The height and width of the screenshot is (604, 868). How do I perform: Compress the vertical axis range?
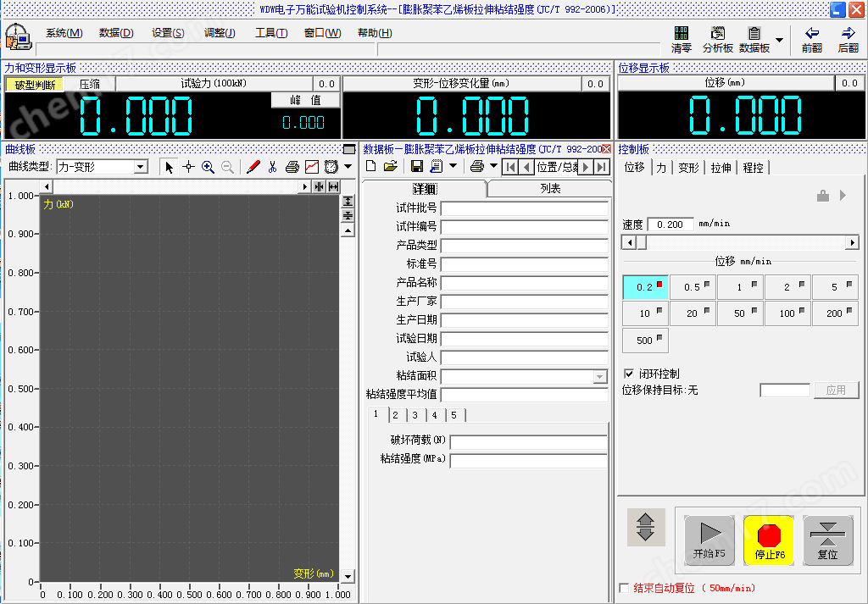(348, 215)
